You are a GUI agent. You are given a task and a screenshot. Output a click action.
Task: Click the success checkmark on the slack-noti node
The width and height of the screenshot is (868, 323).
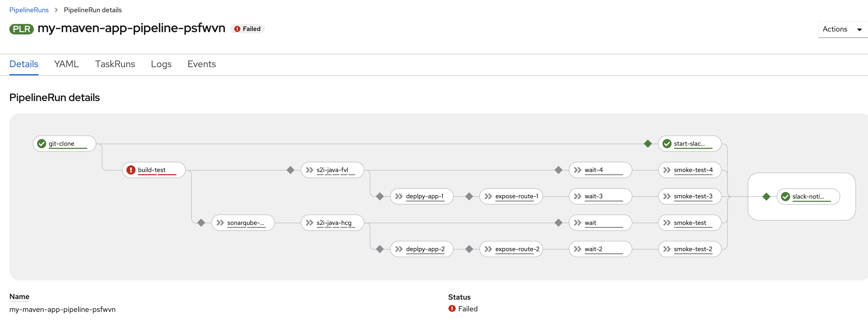(785, 196)
